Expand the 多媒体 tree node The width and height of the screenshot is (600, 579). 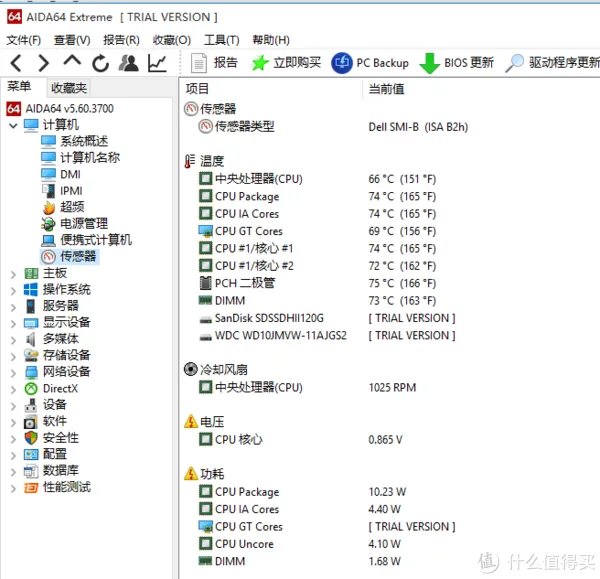(13, 340)
